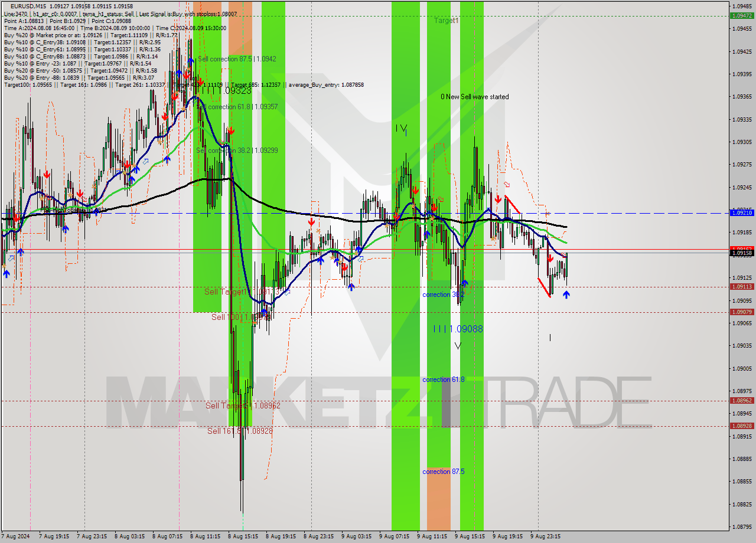Click the 1.09005 price axis label
756x543 pixels.
tap(742, 368)
